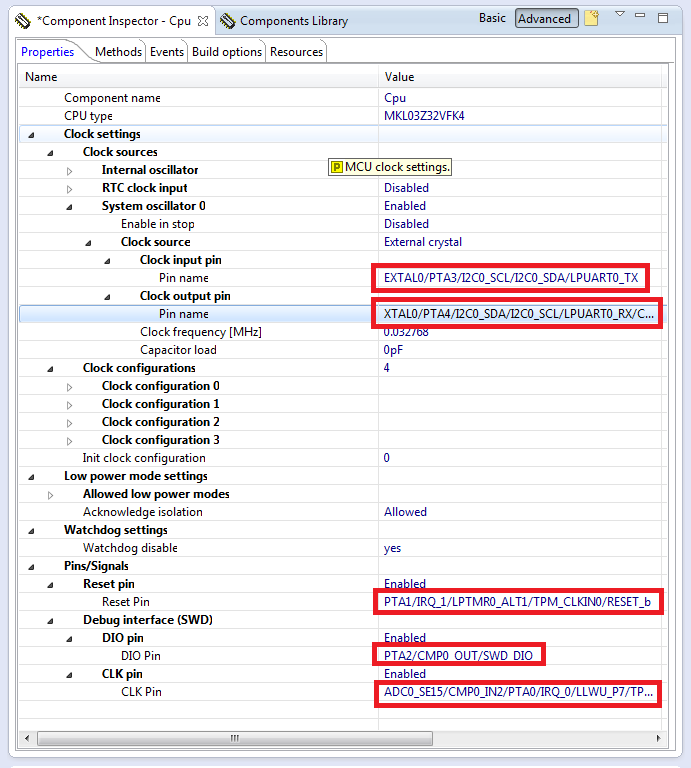
Task: Collapse the System oscillator 0 node
Action: 70,207
